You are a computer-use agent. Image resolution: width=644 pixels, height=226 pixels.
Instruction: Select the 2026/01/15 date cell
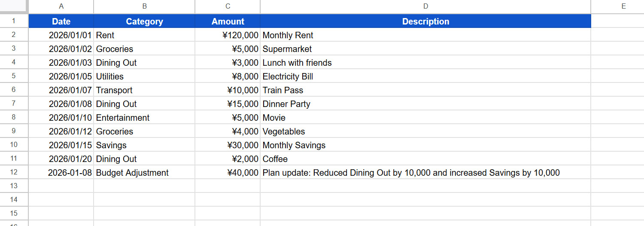61,145
